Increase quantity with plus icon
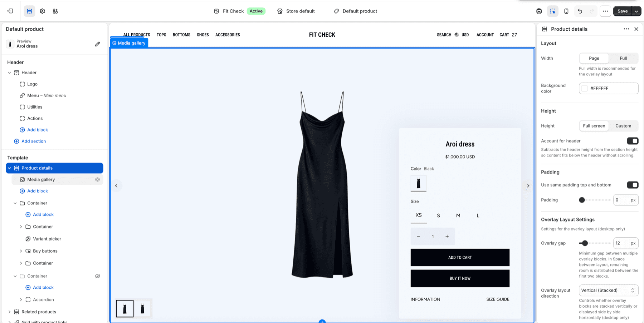Viewport: 644px width, 323px height. (447, 236)
